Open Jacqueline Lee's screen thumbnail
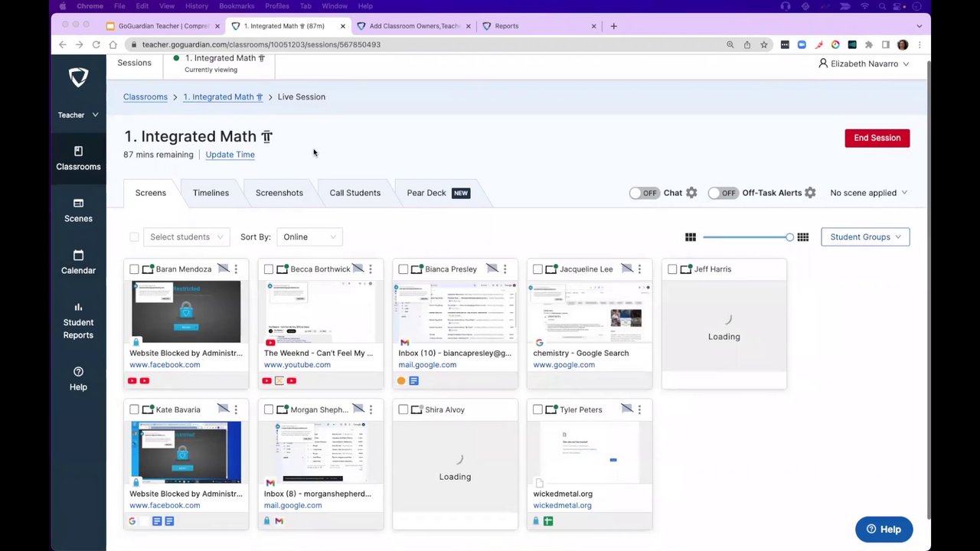 click(x=590, y=312)
